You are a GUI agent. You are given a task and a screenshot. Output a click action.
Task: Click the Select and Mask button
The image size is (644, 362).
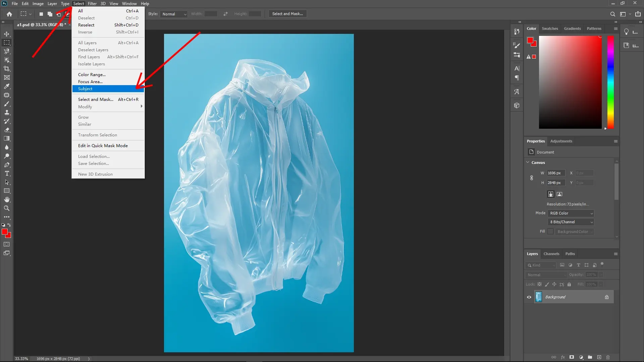point(287,14)
